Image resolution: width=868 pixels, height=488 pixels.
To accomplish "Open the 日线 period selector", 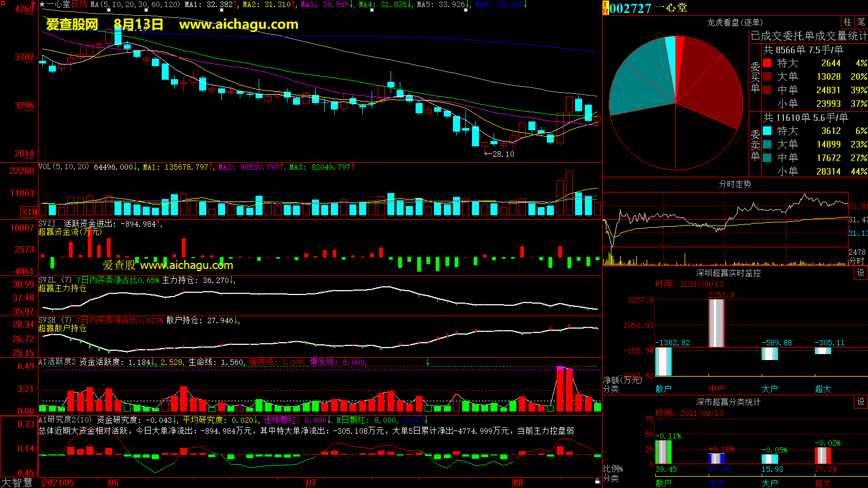I will tap(79, 4).
